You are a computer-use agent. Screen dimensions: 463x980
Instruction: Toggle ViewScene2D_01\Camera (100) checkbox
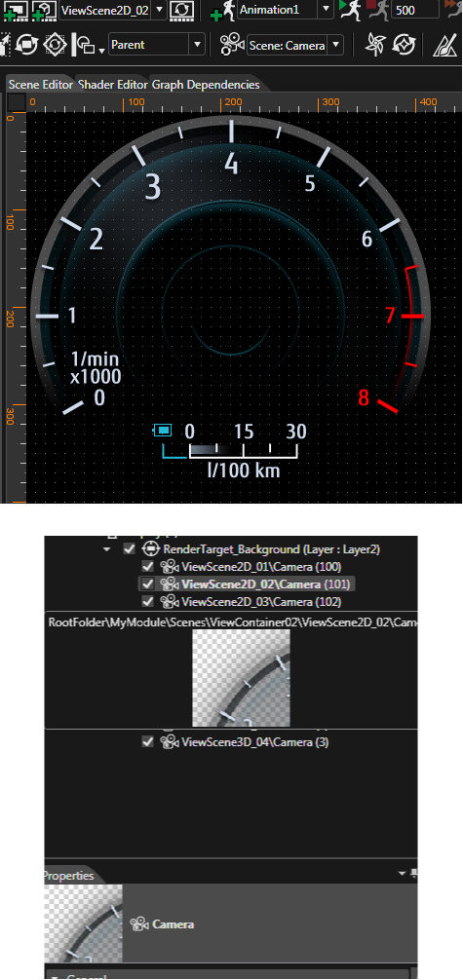(147, 567)
